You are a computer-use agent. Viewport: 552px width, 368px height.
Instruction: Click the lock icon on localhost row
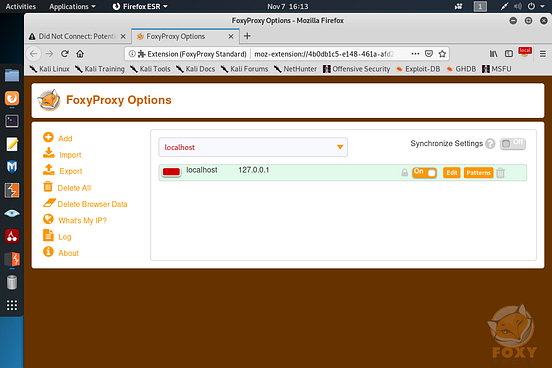click(404, 173)
